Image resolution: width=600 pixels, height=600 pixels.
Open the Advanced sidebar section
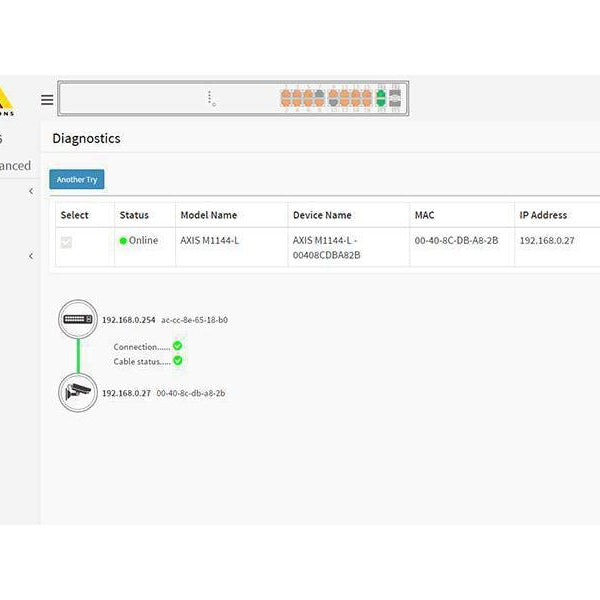pyautogui.click(x=15, y=166)
